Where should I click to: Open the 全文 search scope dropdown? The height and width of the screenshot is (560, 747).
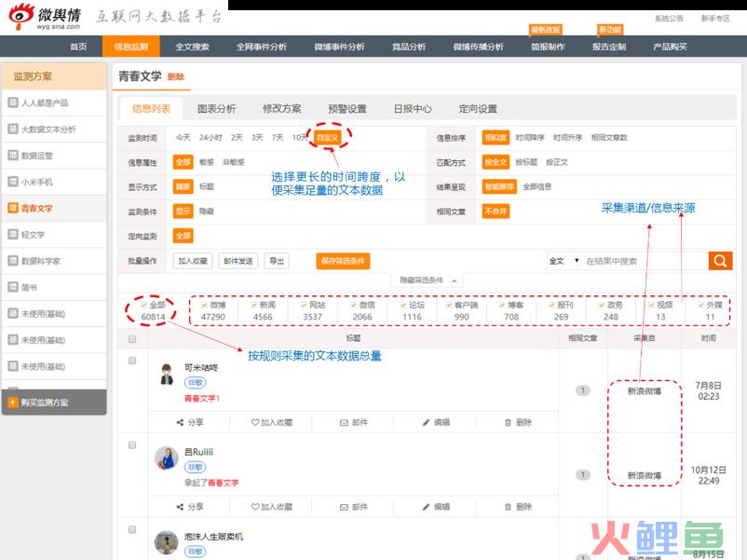coord(564,261)
